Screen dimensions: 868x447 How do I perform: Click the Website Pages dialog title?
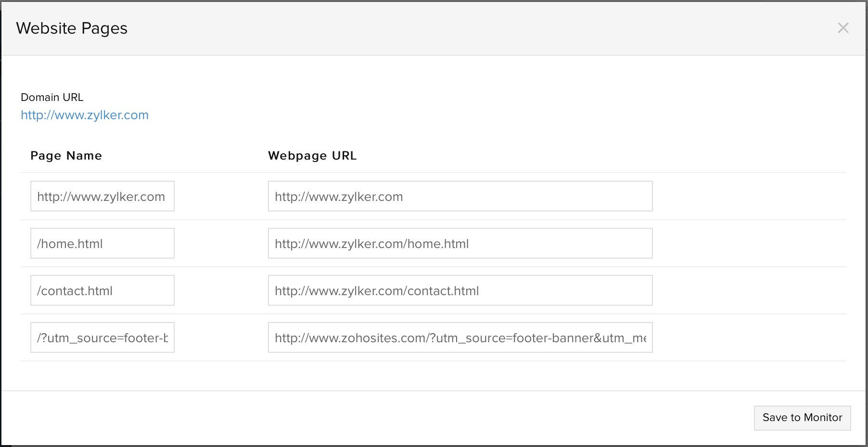click(72, 28)
